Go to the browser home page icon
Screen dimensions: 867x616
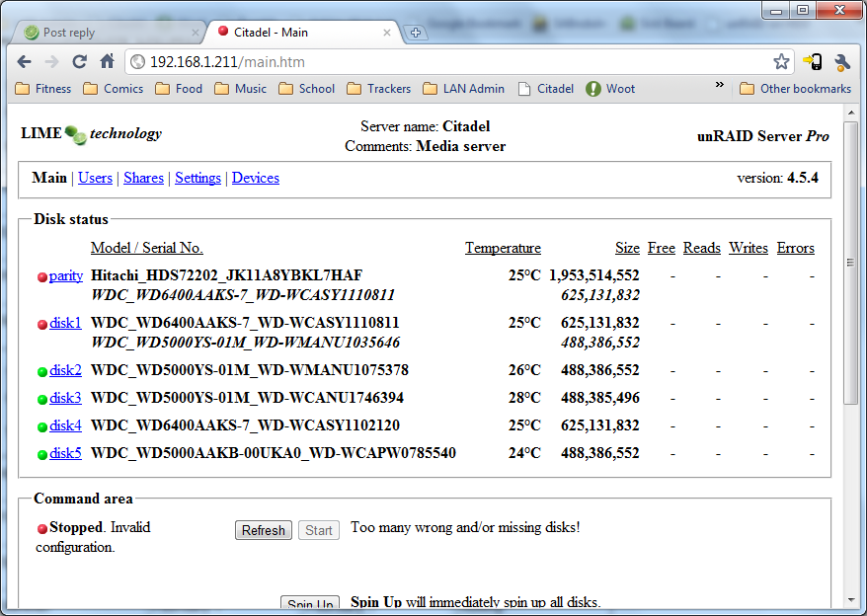[x=108, y=61]
